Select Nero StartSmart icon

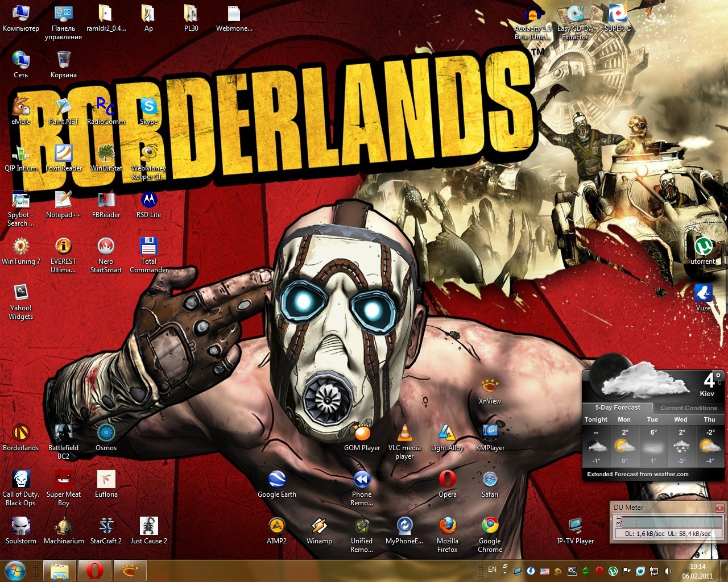click(106, 255)
